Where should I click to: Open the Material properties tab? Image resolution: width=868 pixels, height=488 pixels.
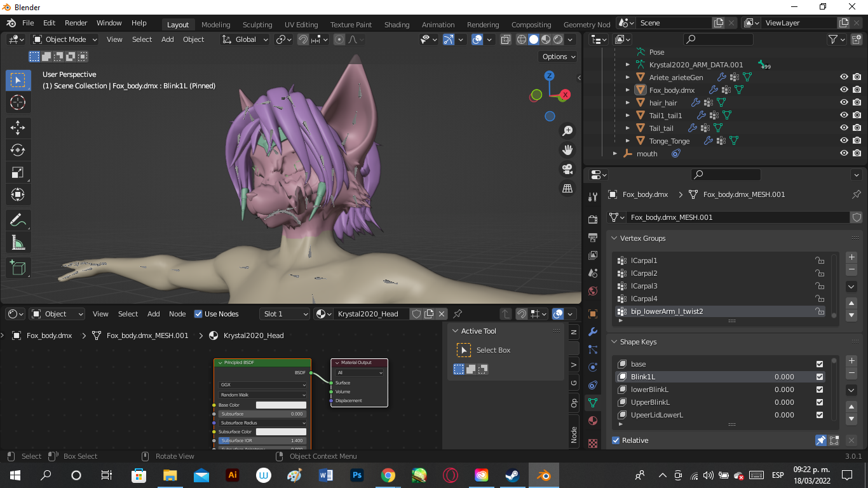[x=593, y=421]
